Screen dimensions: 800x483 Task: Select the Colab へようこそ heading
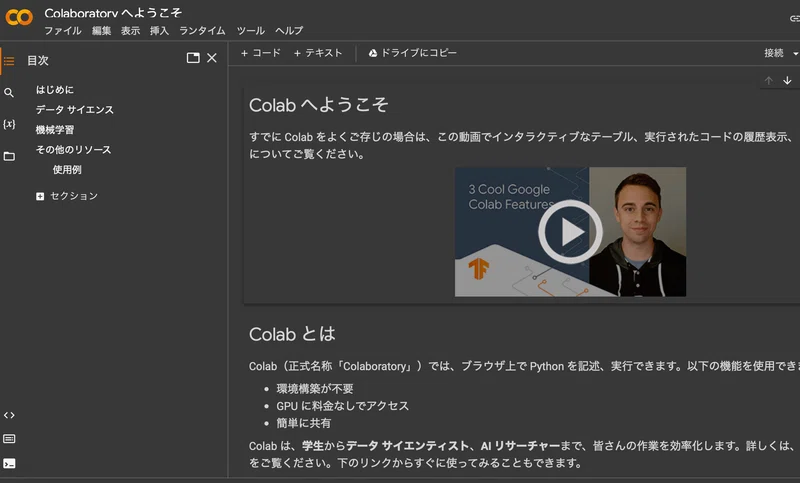click(318, 105)
